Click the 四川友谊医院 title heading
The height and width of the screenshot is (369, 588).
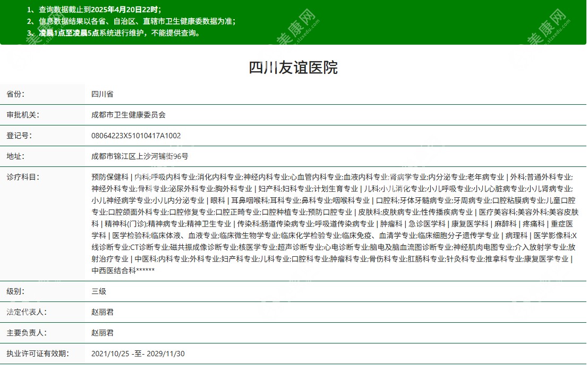tap(293, 68)
